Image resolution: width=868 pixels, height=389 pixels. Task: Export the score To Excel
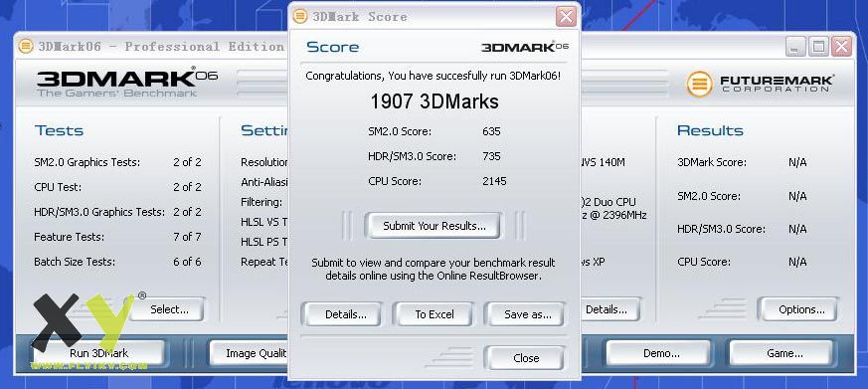434,314
